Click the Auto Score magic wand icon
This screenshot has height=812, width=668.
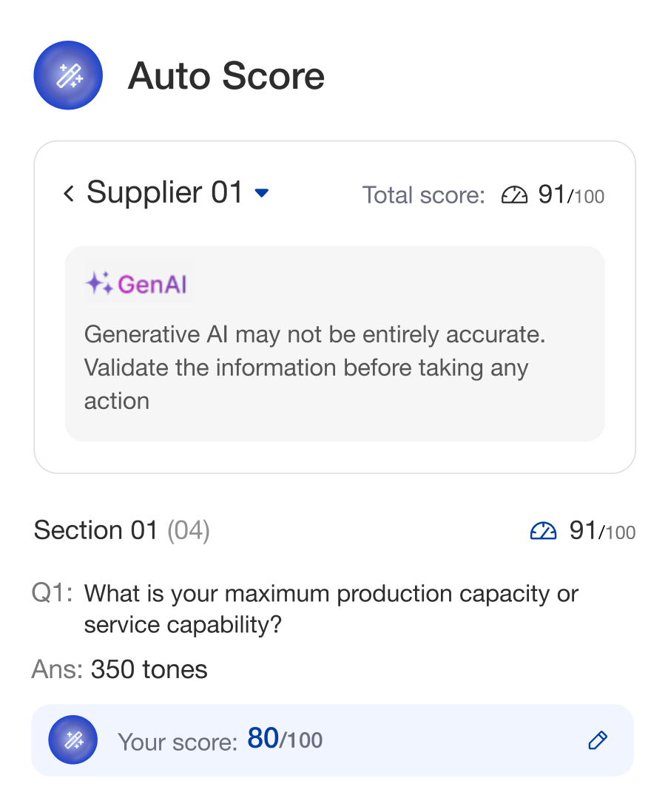68,75
